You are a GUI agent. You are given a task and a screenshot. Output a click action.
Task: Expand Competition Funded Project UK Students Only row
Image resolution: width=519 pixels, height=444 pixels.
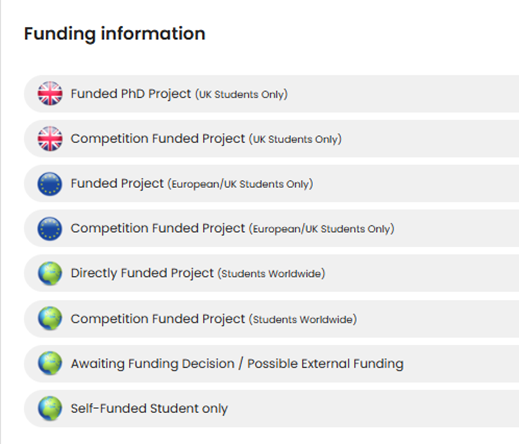[271, 139]
